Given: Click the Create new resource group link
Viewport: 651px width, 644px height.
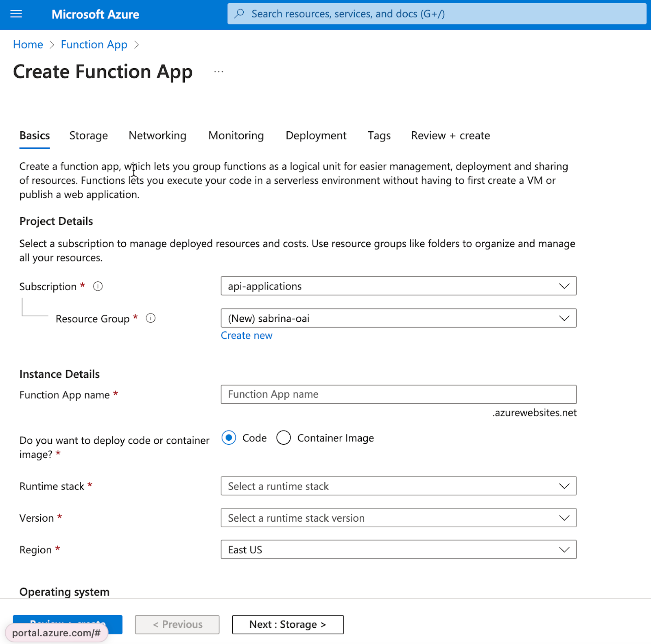Looking at the screenshot, I should tap(247, 335).
